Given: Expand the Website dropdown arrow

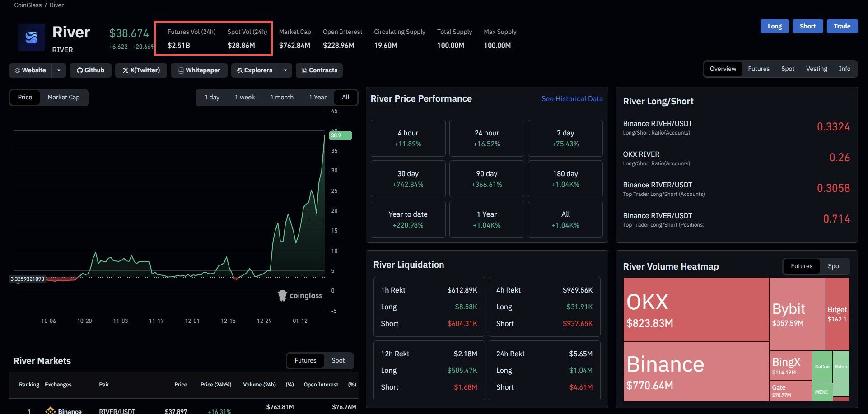Looking at the screenshot, I should [x=59, y=70].
